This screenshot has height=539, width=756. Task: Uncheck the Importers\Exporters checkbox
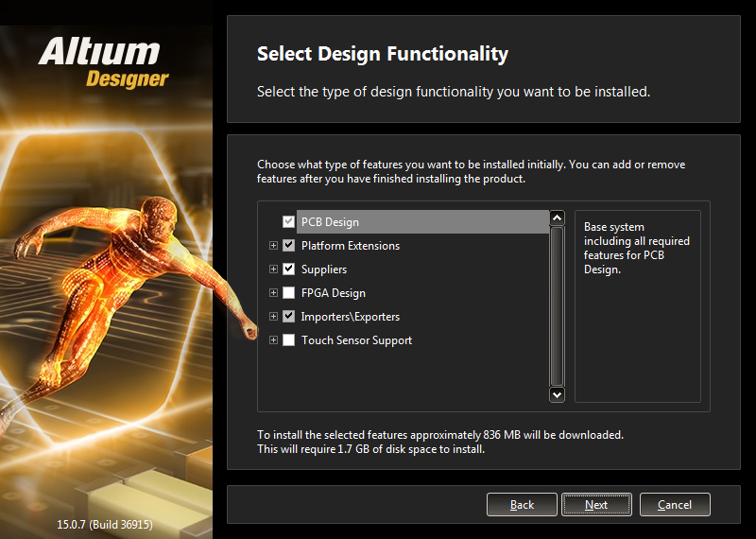tap(288, 317)
